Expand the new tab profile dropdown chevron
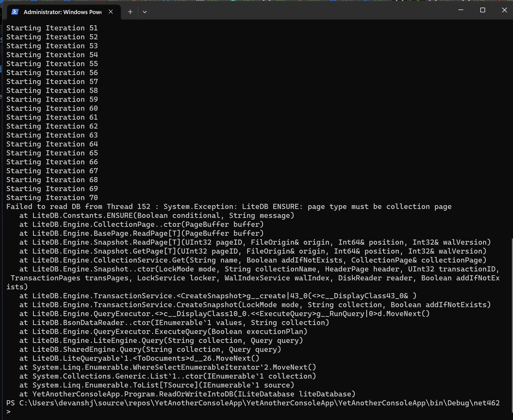 click(x=145, y=12)
